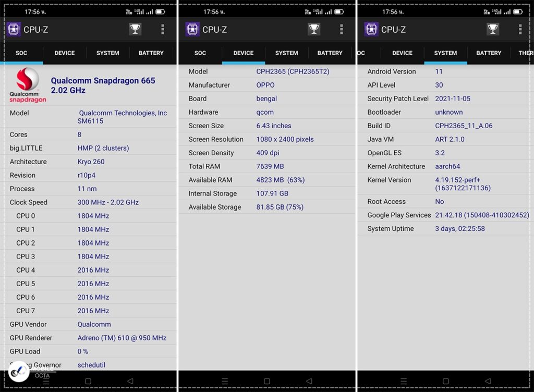
Task: Click the 'Qualcomm Snapdragon 665' heading
Action: click(x=103, y=81)
